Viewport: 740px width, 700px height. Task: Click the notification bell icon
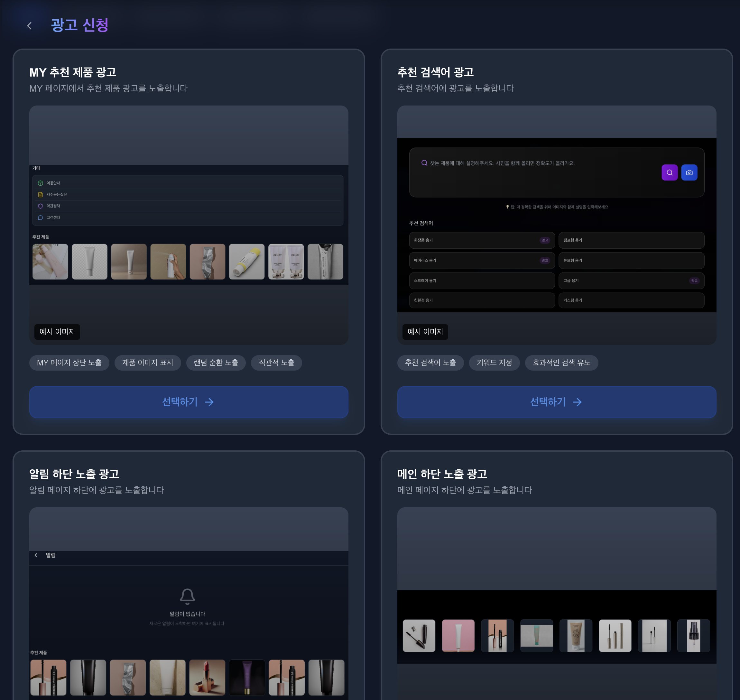point(187,596)
